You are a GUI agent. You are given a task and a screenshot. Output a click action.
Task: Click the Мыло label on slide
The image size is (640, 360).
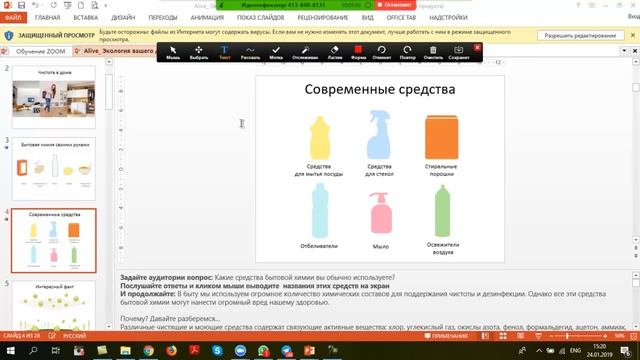coord(381,247)
